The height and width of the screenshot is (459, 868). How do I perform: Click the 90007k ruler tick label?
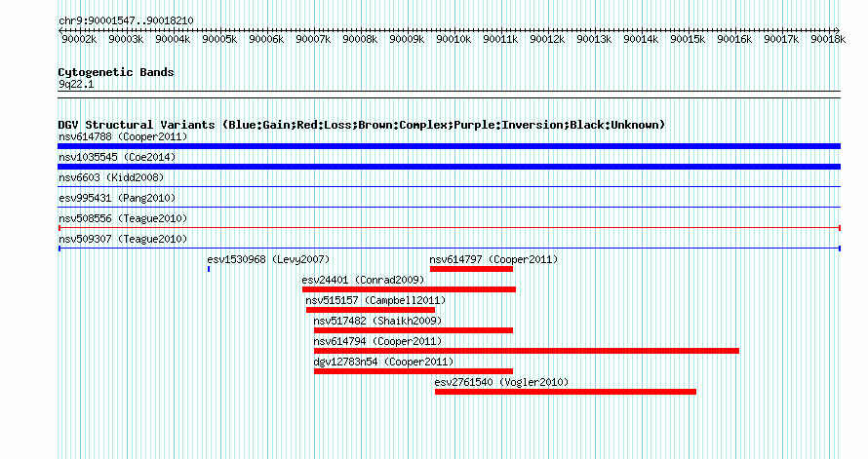click(x=314, y=40)
